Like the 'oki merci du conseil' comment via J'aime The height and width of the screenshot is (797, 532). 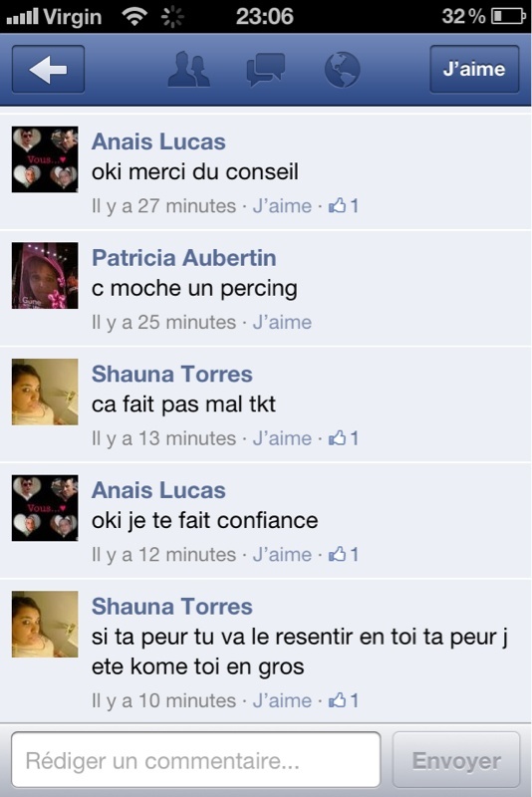point(282,206)
